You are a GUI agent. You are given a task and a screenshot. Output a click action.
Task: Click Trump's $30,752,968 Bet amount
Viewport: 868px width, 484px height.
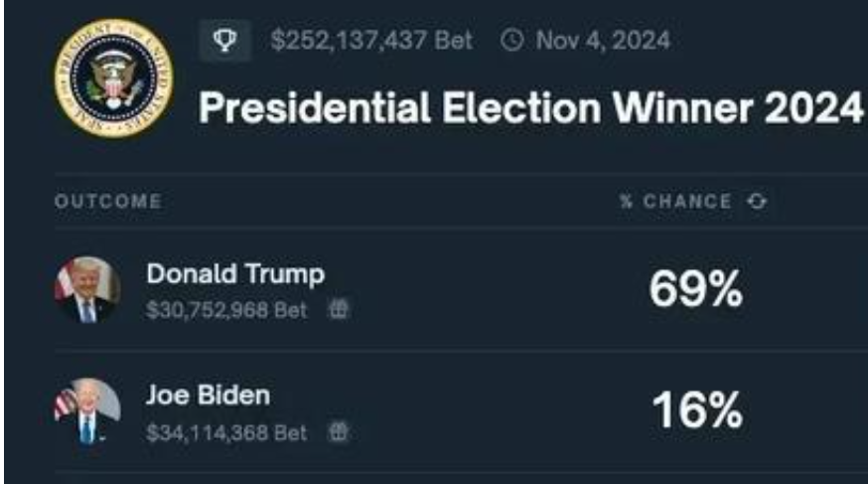click(226, 310)
